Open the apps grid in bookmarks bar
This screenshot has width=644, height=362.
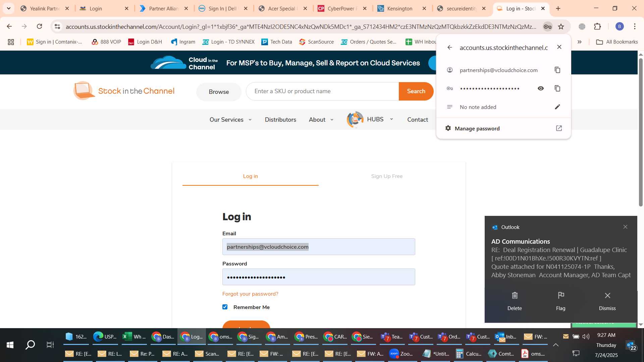click(11, 42)
